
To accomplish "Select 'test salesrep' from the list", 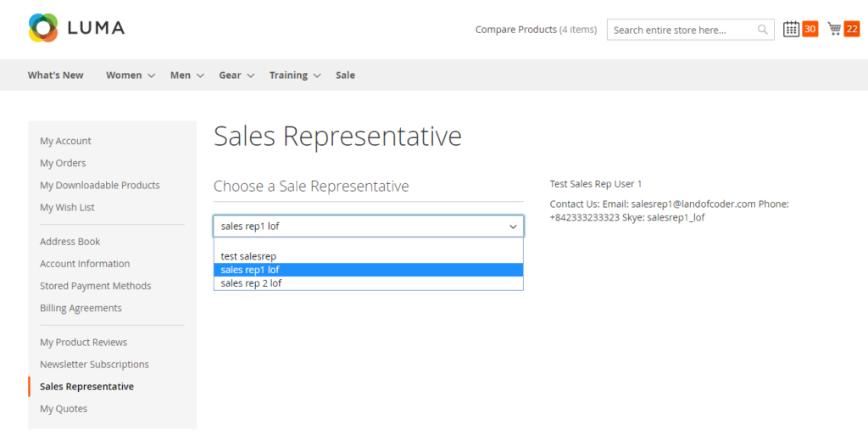I will coord(248,256).
